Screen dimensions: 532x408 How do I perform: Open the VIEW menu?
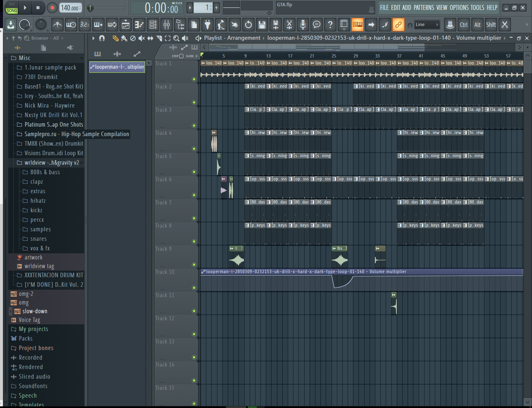(x=442, y=8)
